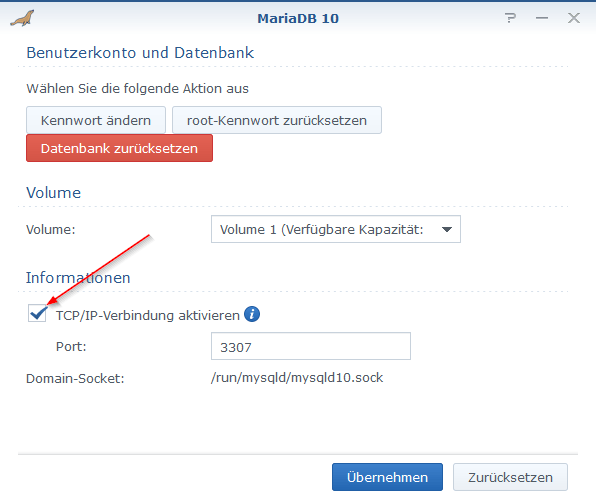
Task: Minimize the MariaDB 10 window
Action: (x=542, y=18)
